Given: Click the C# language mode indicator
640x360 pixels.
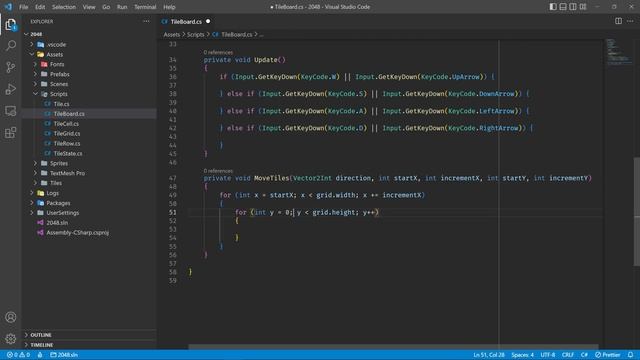Looking at the screenshot, I should pyautogui.click(x=584, y=355).
